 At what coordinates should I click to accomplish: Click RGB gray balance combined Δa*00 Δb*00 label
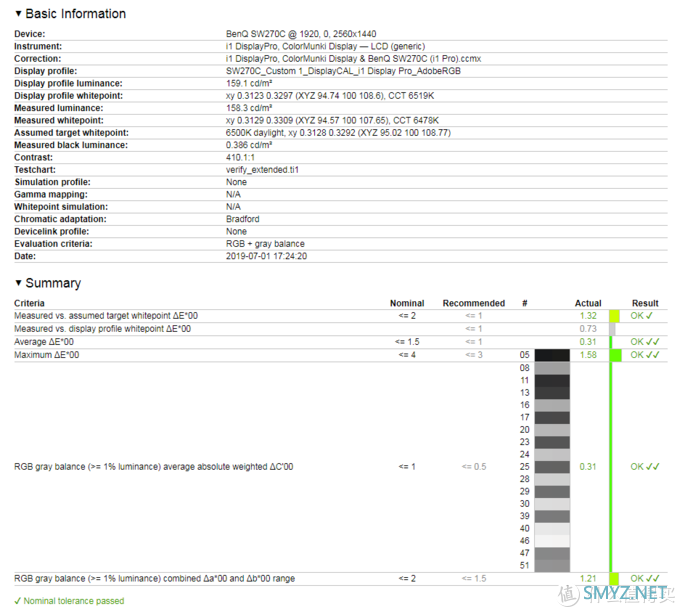(x=154, y=579)
